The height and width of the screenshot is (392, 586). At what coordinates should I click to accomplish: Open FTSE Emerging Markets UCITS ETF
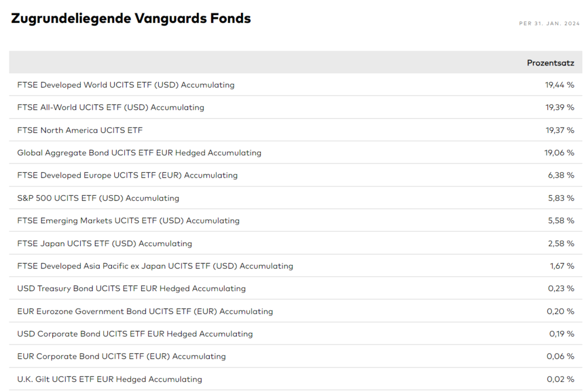point(128,221)
